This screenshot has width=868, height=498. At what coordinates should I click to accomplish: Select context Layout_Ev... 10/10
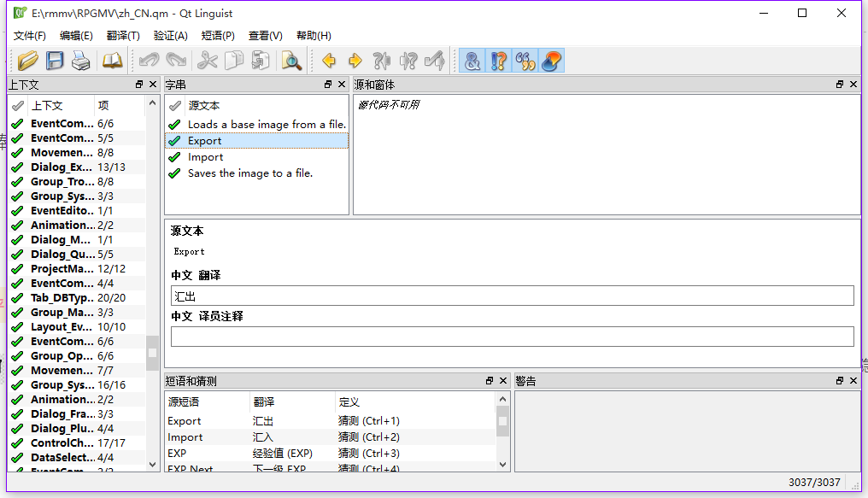coord(78,327)
